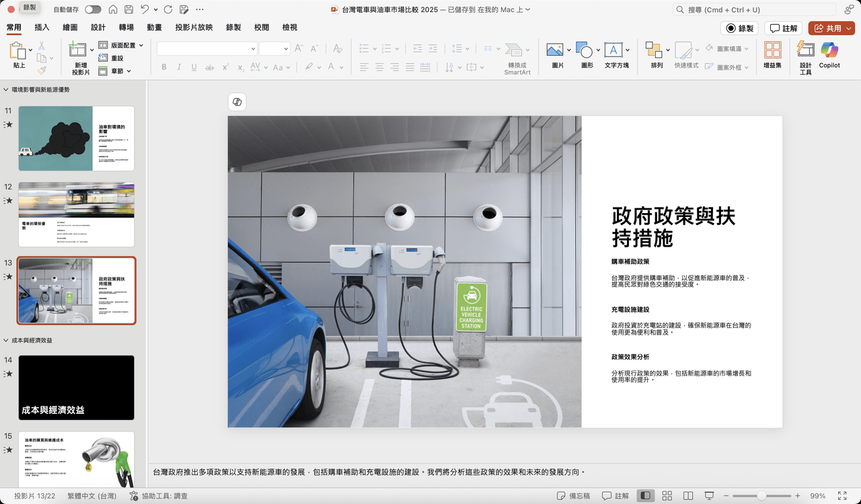Image resolution: width=861 pixels, height=504 pixels.
Task: Click the Home icon in title bar
Action: pos(112,9)
